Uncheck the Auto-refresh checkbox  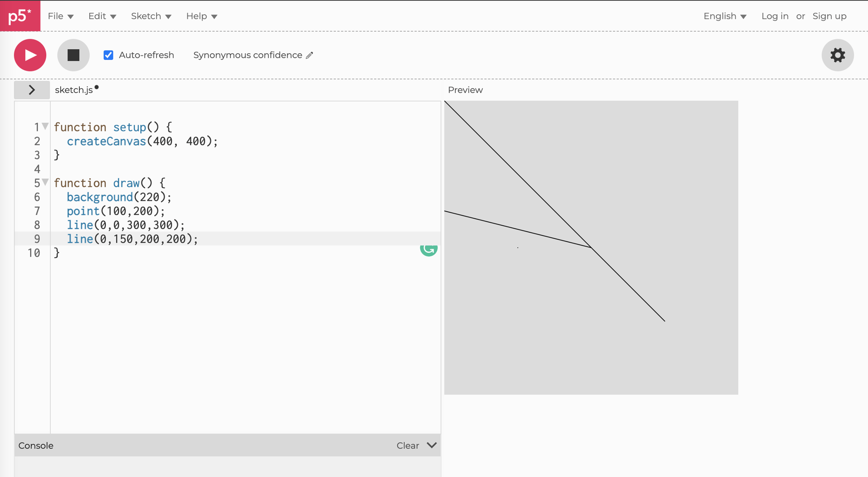(x=108, y=55)
